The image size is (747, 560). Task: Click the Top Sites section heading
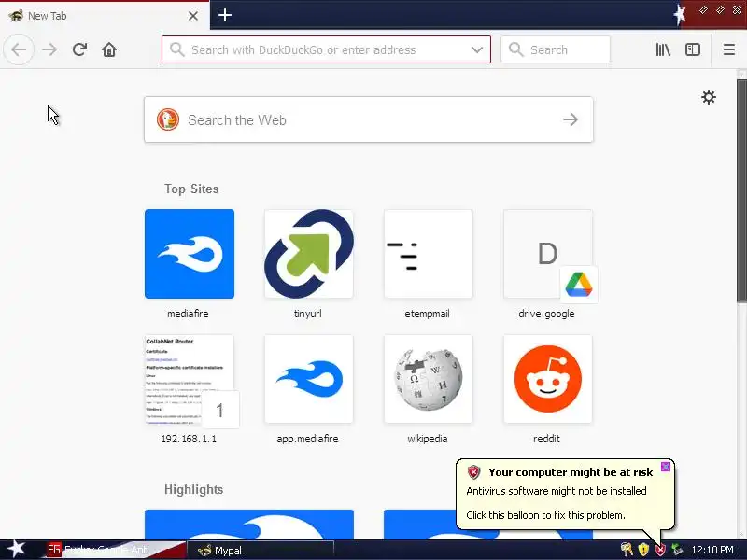[x=191, y=189]
